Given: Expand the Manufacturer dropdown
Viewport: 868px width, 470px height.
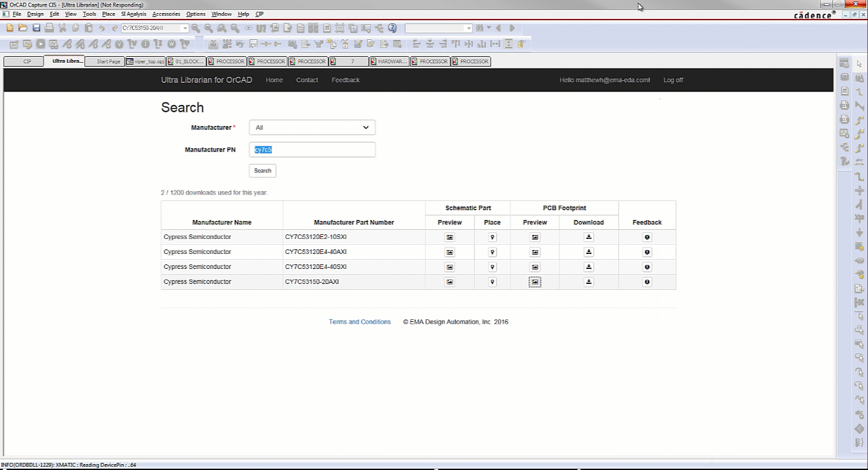Looking at the screenshot, I should pos(312,127).
